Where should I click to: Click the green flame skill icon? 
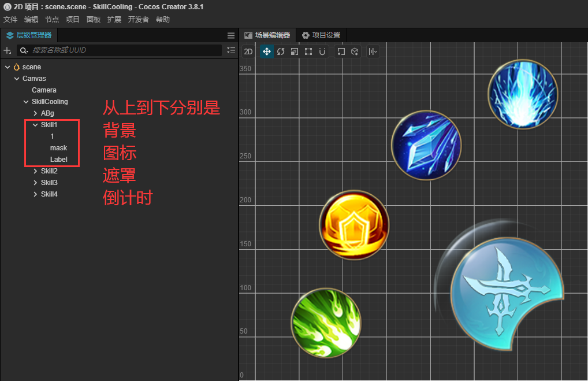click(326, 323)
